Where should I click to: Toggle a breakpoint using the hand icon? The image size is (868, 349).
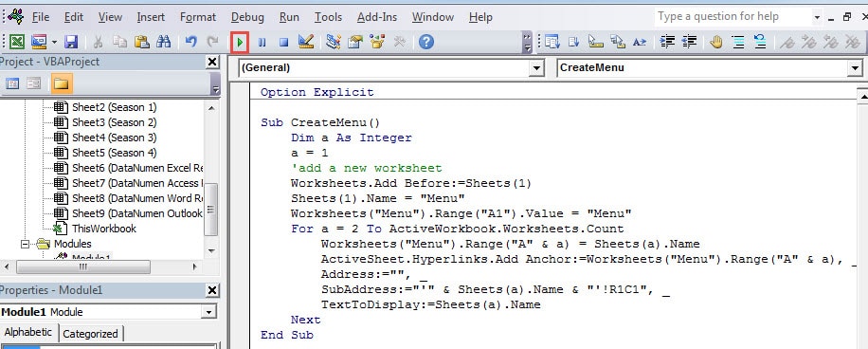[x=716, y=42]
